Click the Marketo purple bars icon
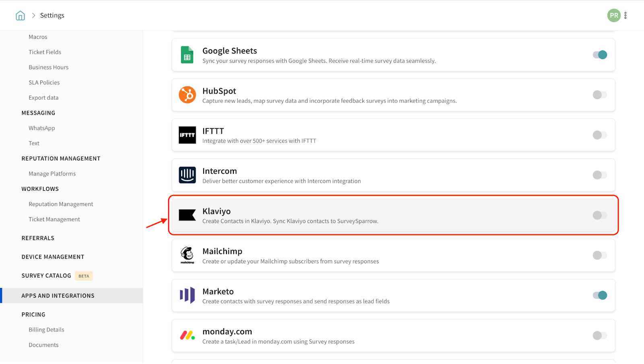The height and width of the screenshot is (364, 644). click(187, 295)
